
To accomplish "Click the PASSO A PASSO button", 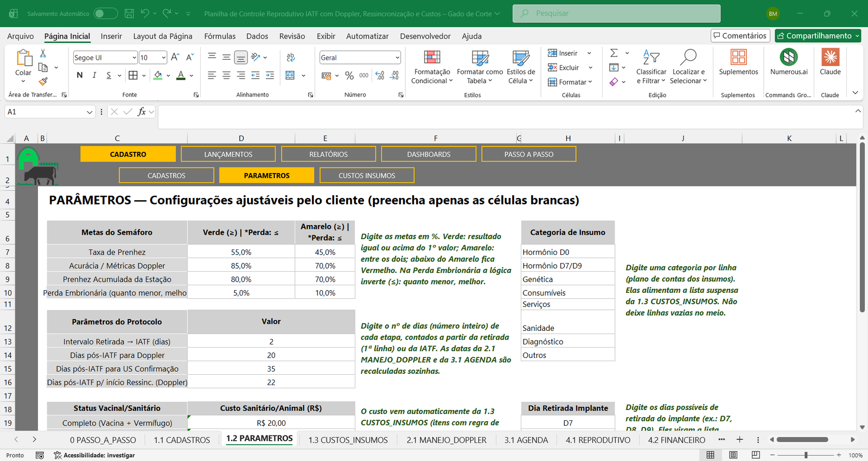I will coord(529,154).
